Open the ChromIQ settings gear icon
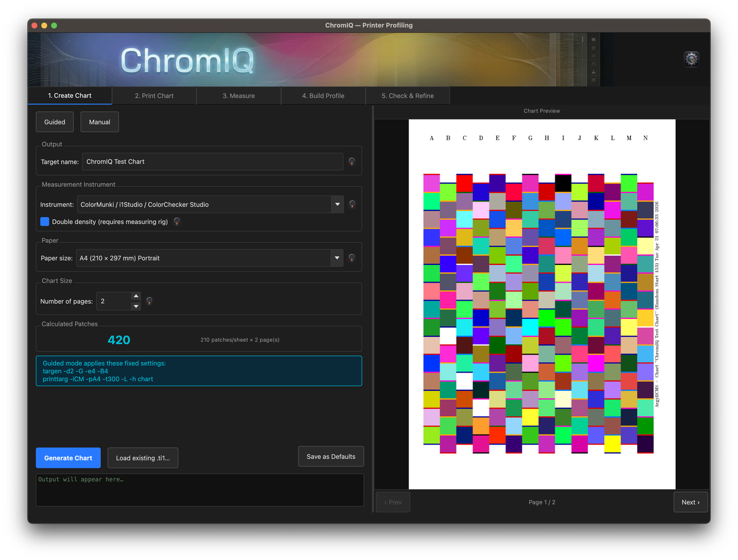 coord(691,59)
